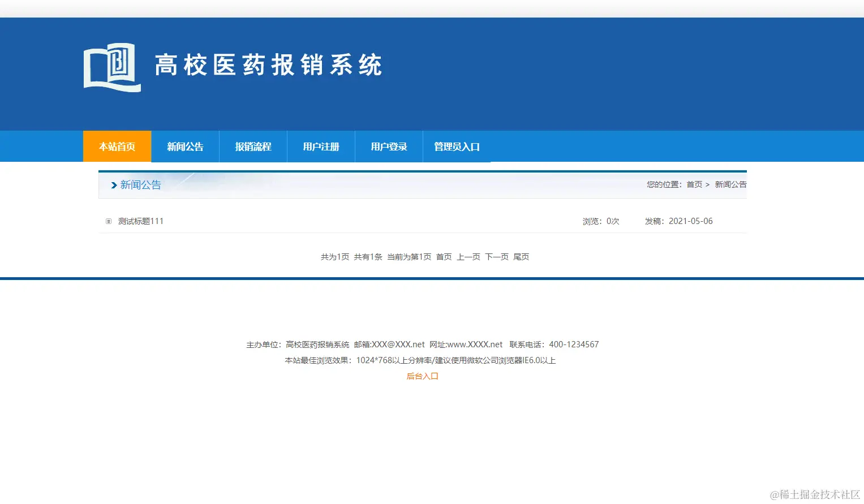Go to 报销流程 in the navigation bar
This screenshot has width=864, height=504.
point(253,147)
